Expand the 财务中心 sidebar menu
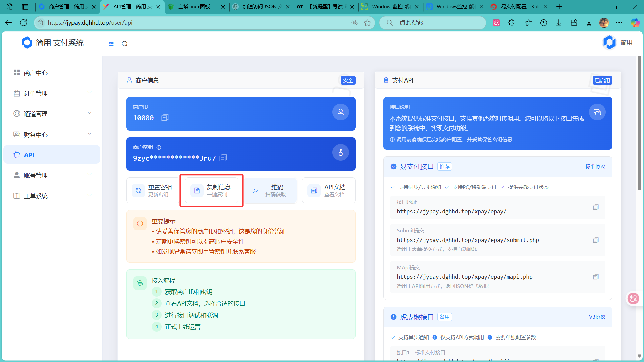Viewport: 644px width, 362px height. pos(52,135)
